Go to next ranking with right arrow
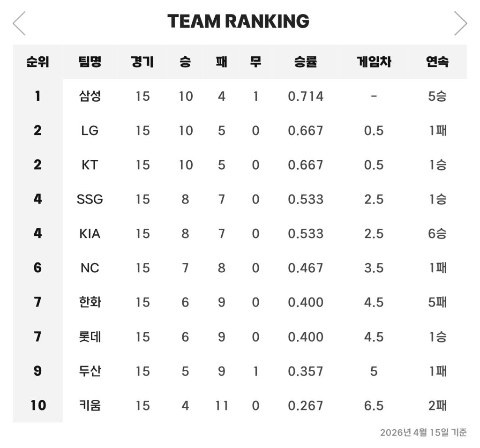 tap(460, 23)
